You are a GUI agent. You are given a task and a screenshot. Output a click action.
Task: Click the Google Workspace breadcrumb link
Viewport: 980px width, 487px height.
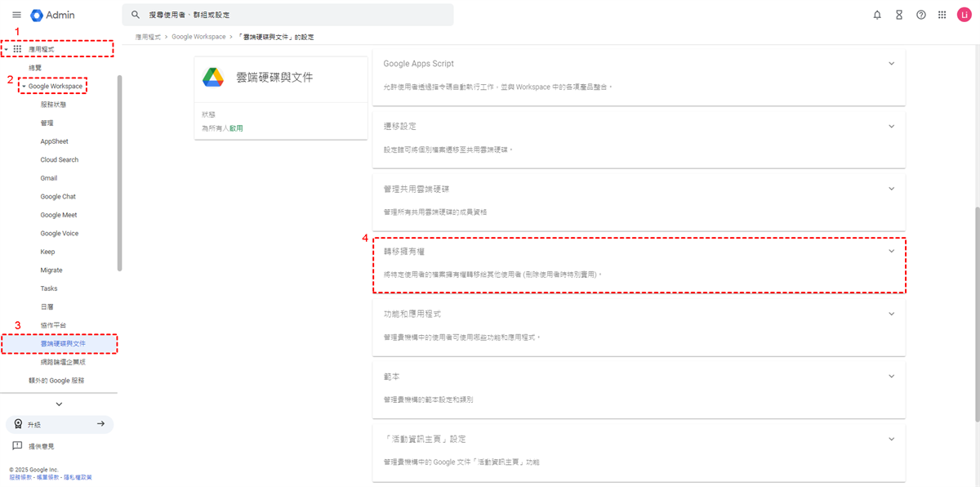click(198, 37)
